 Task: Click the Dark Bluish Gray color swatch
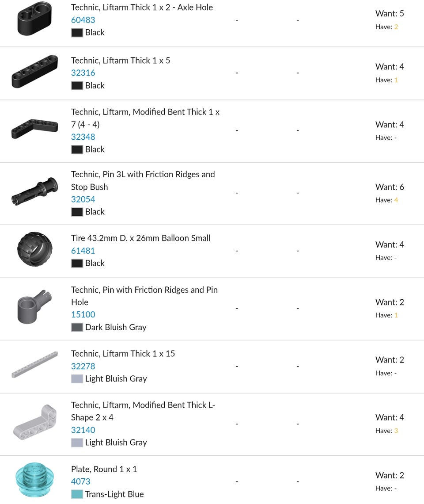(x=77, y=328)
